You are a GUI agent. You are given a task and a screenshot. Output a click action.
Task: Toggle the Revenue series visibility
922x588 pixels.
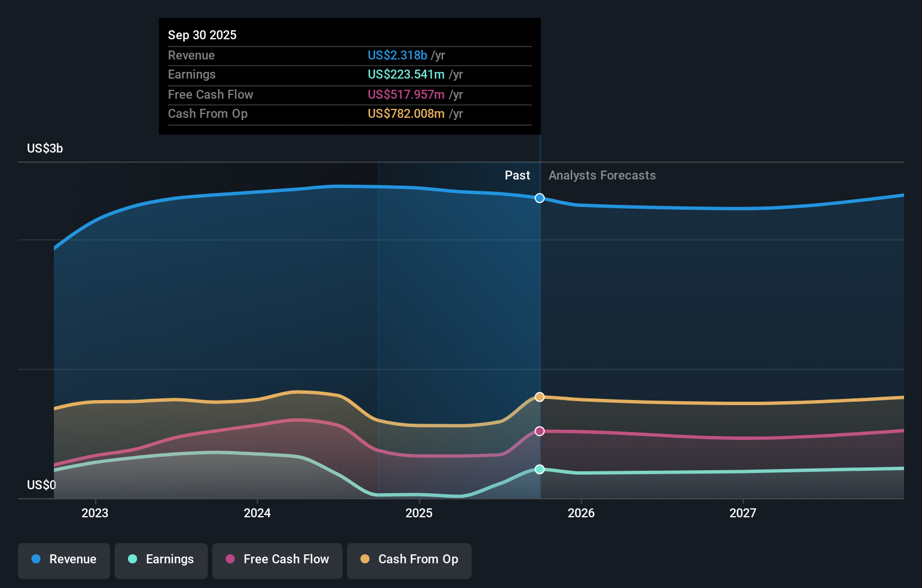tap(63, 559)
